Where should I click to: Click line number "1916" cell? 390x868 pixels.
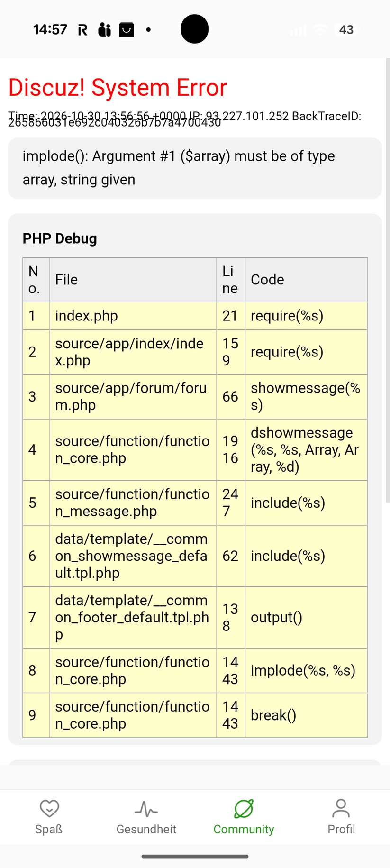click(x=231, y=449)
